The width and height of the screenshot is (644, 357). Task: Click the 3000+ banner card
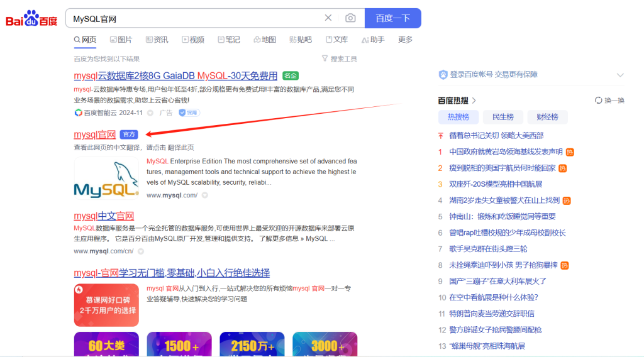click(325, 344)
